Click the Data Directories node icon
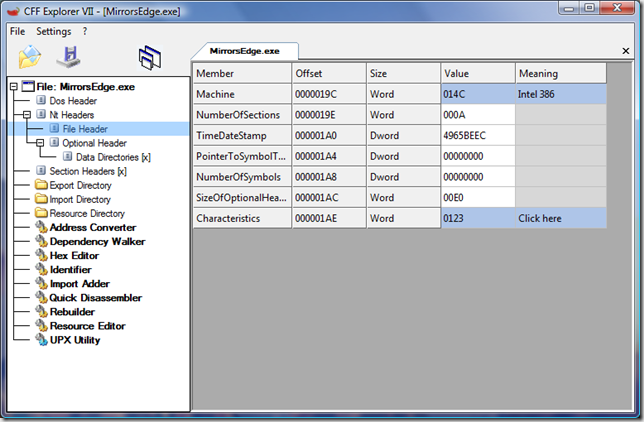Image resolution: width=644 pixels, height=422 pixels. (68, 157)
